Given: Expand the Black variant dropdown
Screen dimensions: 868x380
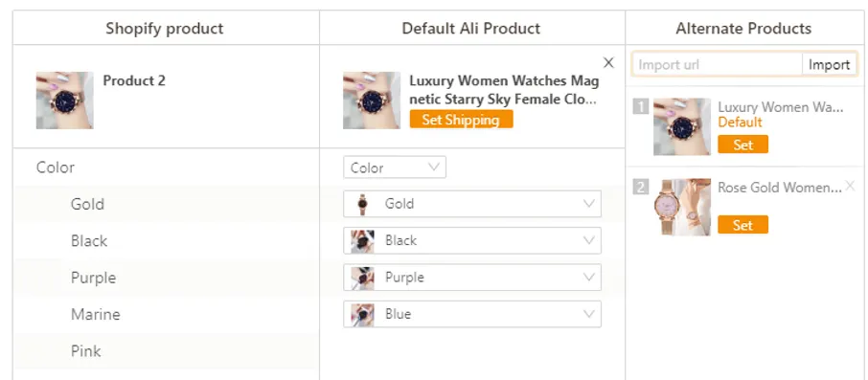Looking at the screenshot, I should (x=472, y=240).
